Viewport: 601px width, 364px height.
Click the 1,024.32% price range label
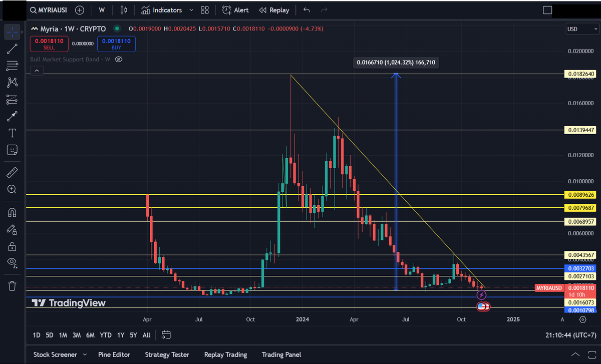coord(396,63)
